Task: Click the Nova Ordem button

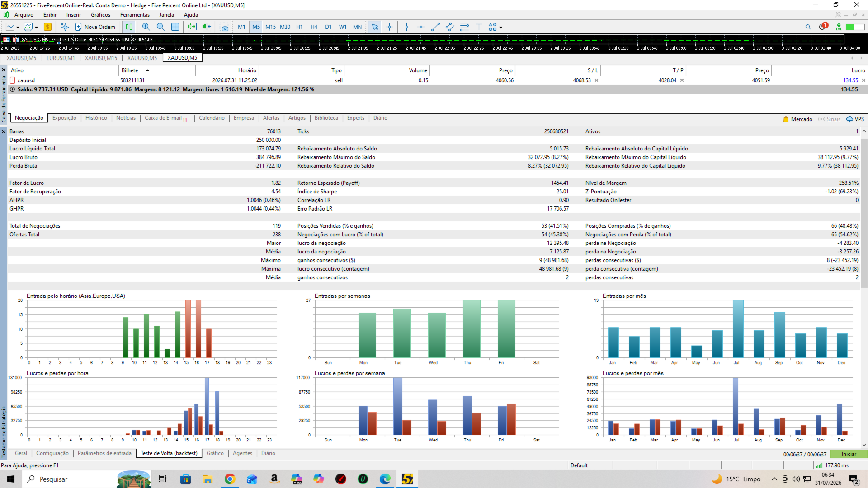Action: (95, 27)
